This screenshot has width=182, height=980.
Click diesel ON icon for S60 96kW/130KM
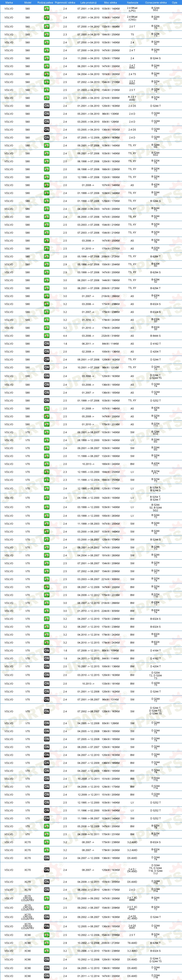[x=46, y=114]
